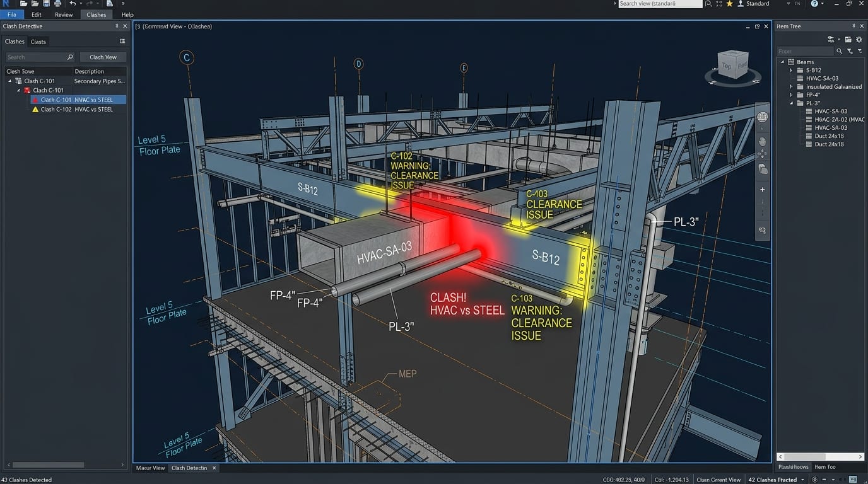Select the pan hand tool in navigation bar
The width and height of the screenshot is (868, 484).
click(763, 142)
